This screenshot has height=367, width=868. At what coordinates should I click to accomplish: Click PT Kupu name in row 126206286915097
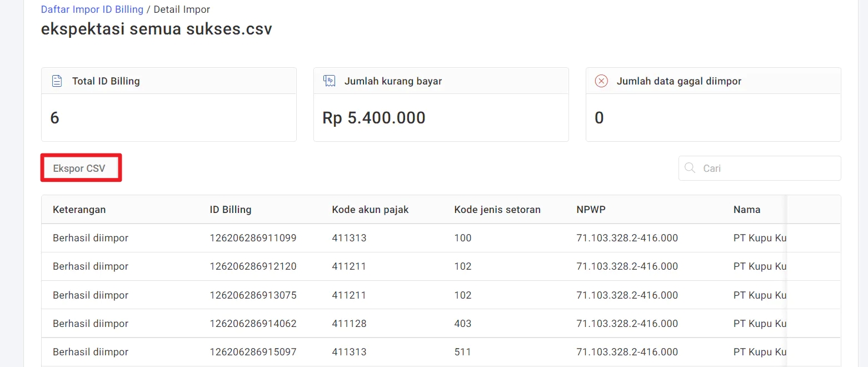pos(760,352)
